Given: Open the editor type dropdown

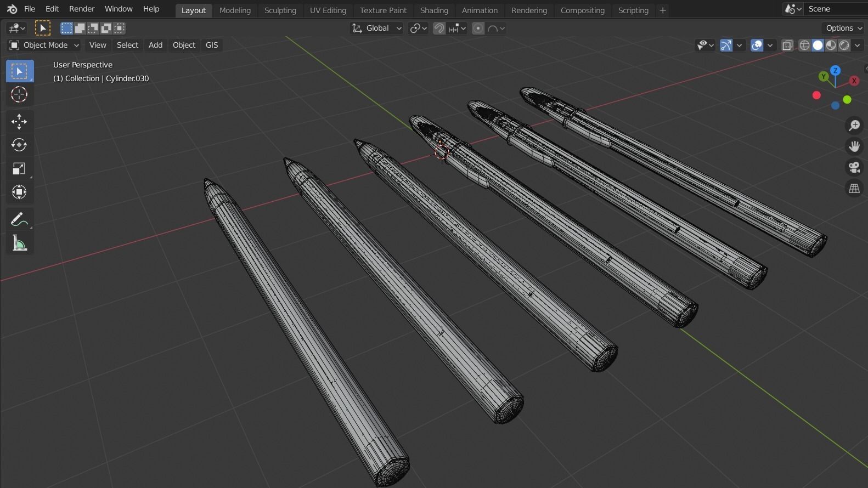Looking at the screenshot, I should [16, 28].
